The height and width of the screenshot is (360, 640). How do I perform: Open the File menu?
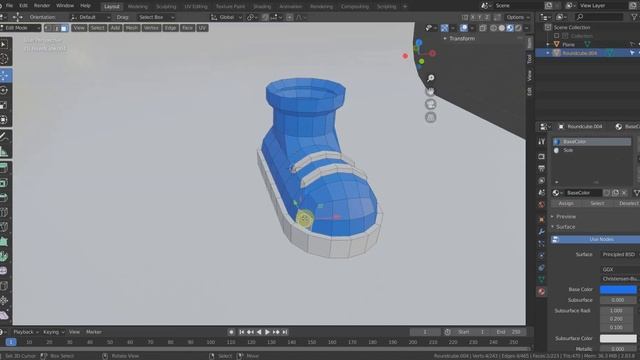coord(9,6)
